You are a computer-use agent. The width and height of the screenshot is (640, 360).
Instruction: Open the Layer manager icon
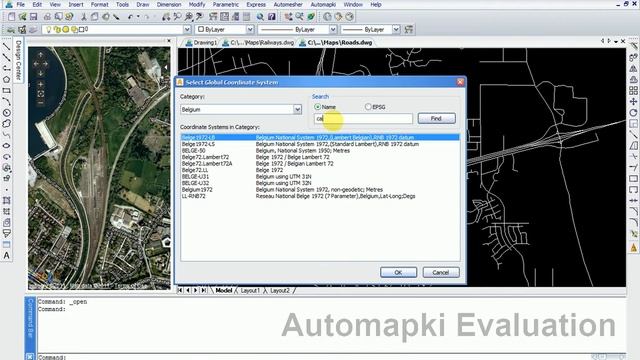(11, 29)
